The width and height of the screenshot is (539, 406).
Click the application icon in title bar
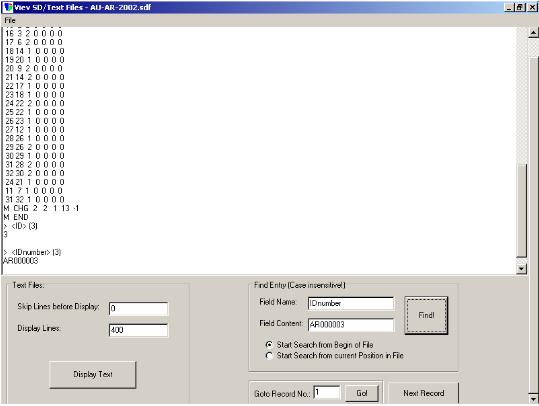click(7, 7)
